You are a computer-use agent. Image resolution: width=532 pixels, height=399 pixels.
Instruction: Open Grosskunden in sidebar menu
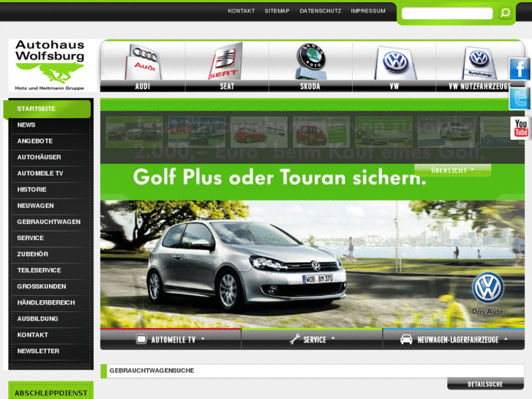[x=51, y=286]
